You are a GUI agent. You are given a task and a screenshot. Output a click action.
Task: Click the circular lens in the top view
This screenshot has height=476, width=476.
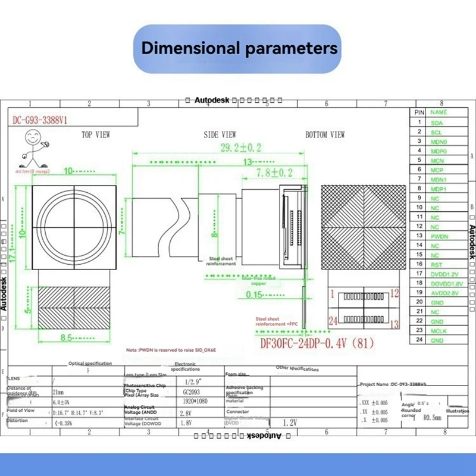click(74, 227)
